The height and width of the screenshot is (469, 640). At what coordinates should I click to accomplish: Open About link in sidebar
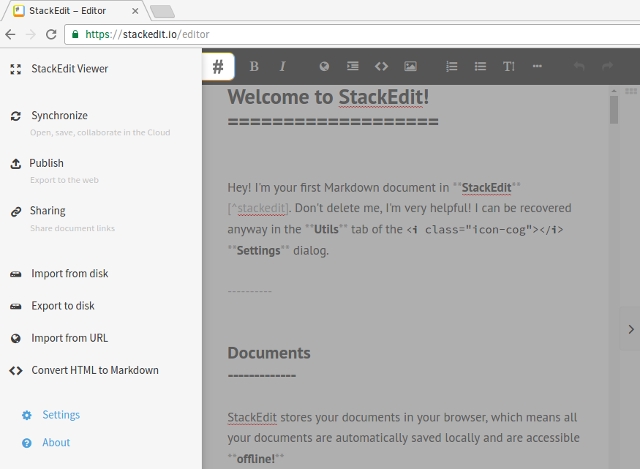point(56,442)
